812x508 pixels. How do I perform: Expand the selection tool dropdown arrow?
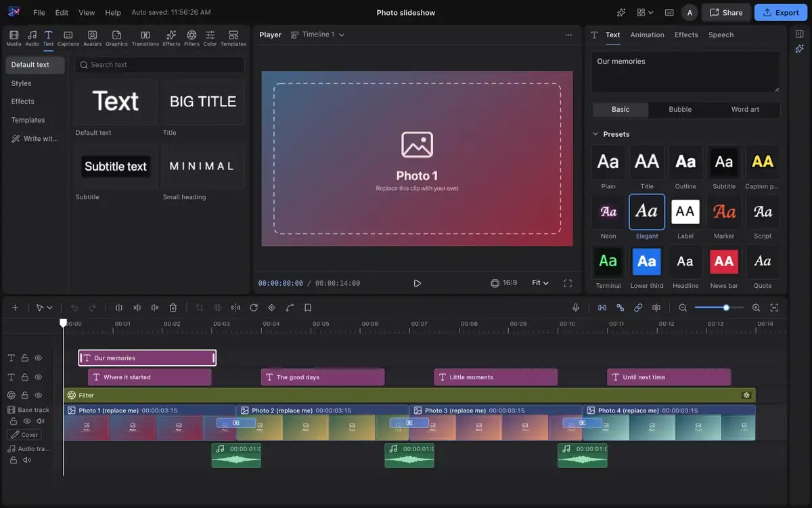click(49, 308)
